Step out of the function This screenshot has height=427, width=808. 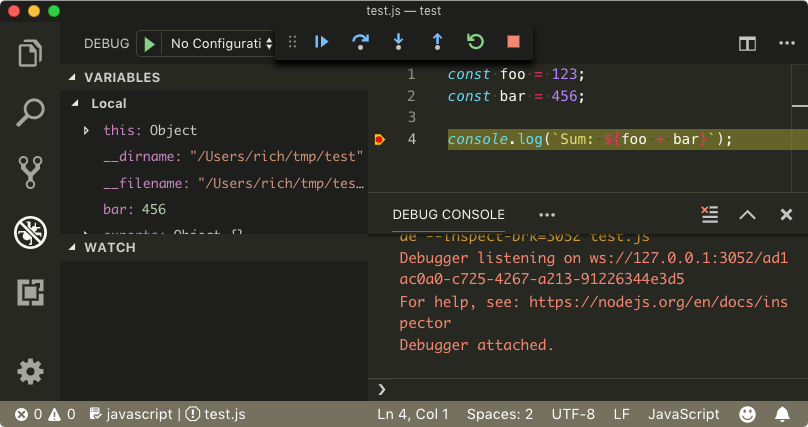(x=437, y=42)
